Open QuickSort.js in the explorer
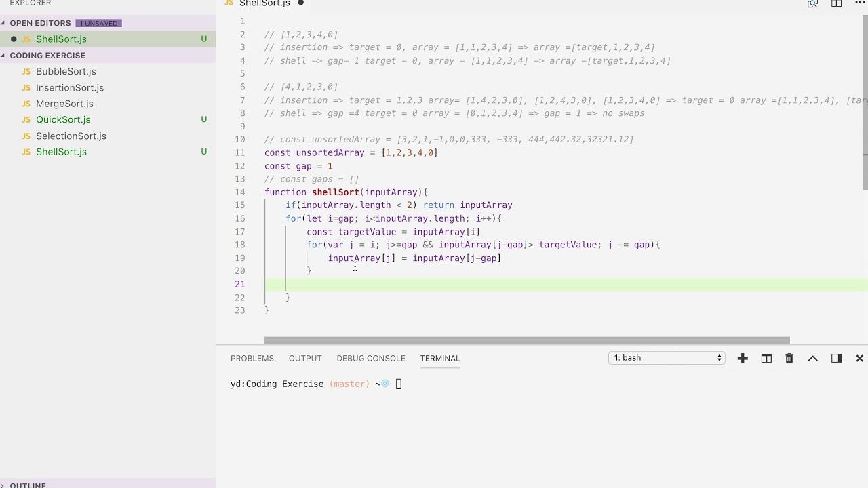Image resolution: width=868 pixels, height=488 pixels. 63,119
